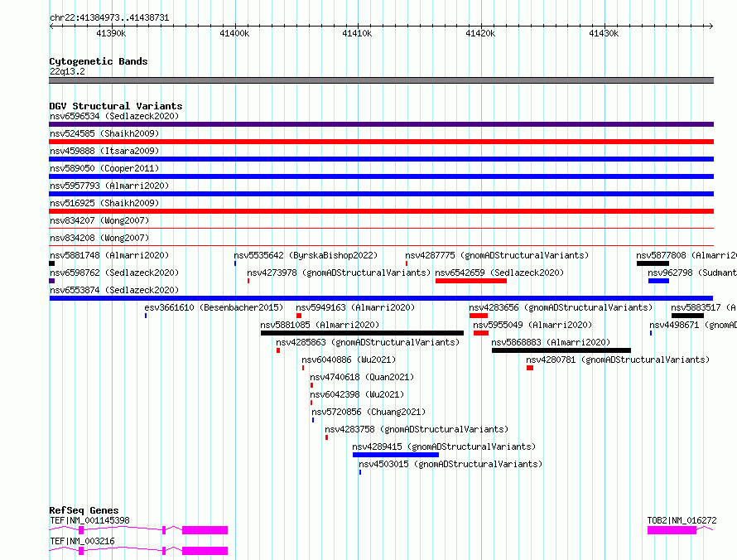737x560 pixels.
Task: Click the large TEF NM_001145398 exon block
Action: tap(205, 530)
